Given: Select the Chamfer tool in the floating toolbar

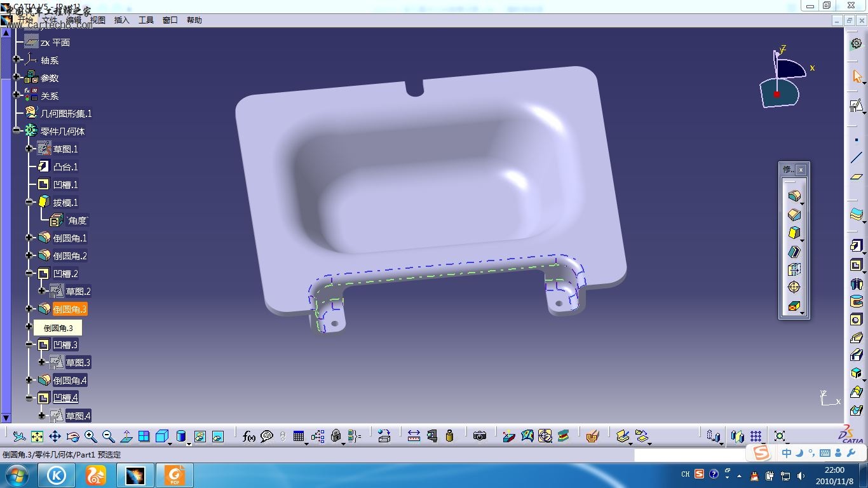Looking at the screenshot, I should [794, 214].
